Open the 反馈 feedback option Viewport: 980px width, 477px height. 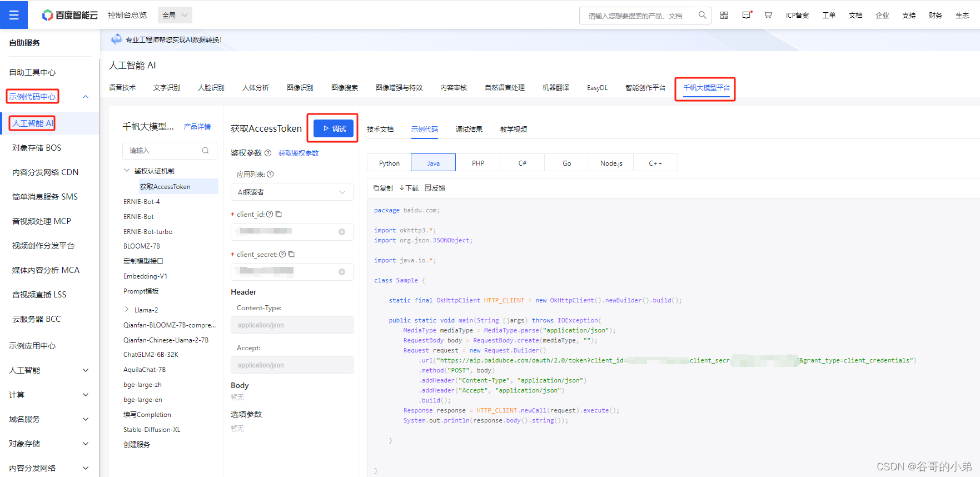(x=435, y=188)
